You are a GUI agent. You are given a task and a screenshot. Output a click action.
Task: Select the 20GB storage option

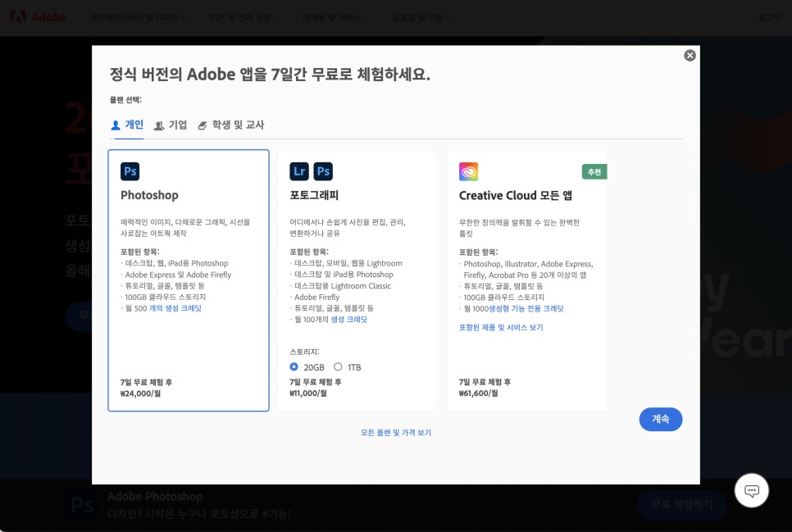tap(294, 366)
